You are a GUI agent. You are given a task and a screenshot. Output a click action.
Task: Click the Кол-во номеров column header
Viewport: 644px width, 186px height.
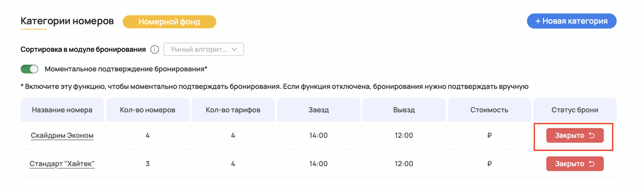tap(148, 110)
